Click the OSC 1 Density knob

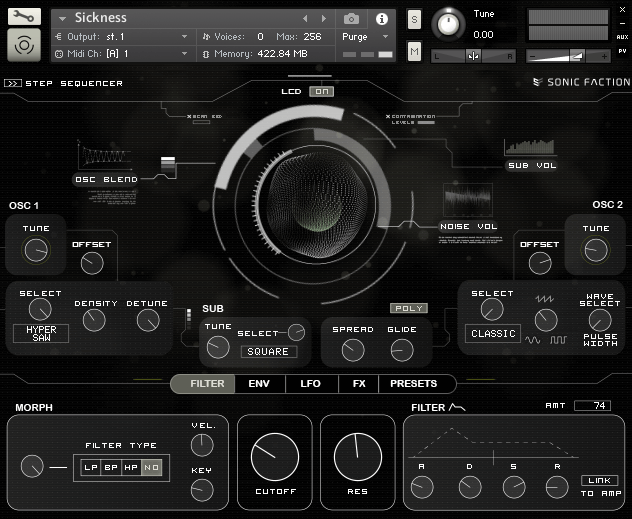94,320
